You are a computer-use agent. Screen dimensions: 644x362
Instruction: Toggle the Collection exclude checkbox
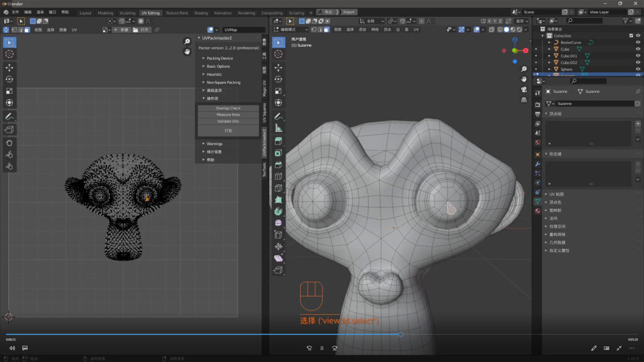(631, 36)
